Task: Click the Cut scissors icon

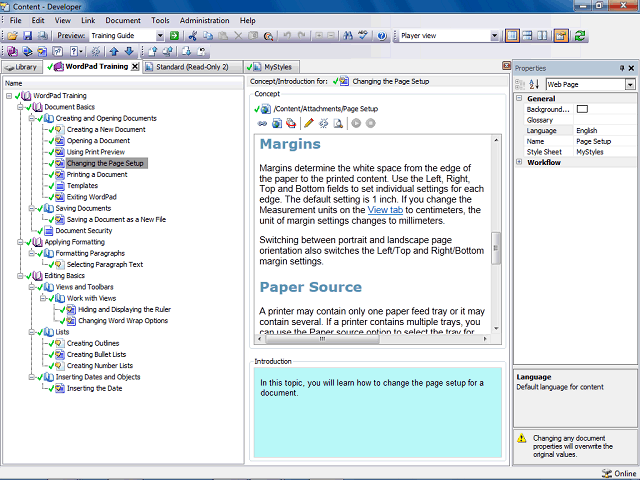Action: pos(193,36)
